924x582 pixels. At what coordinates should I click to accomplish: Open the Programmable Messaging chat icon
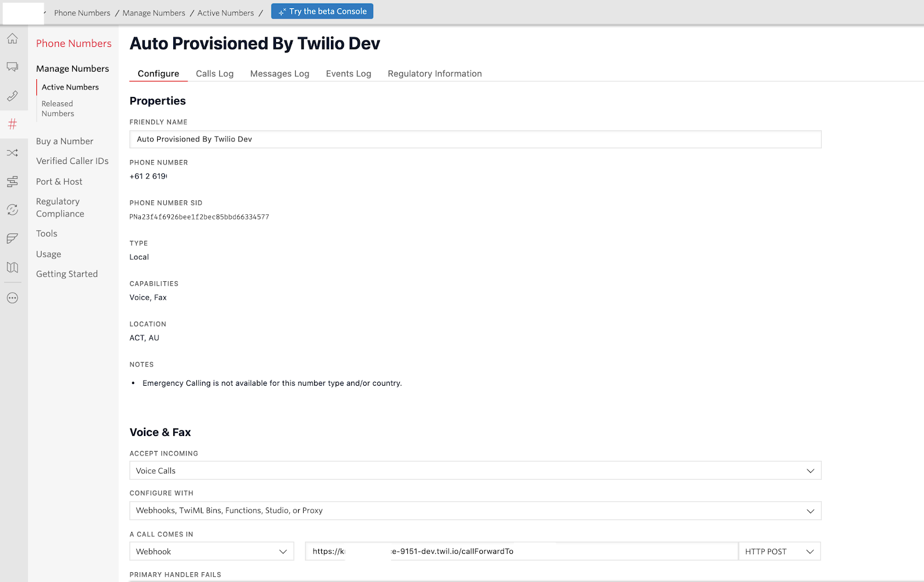pos(12,67)
